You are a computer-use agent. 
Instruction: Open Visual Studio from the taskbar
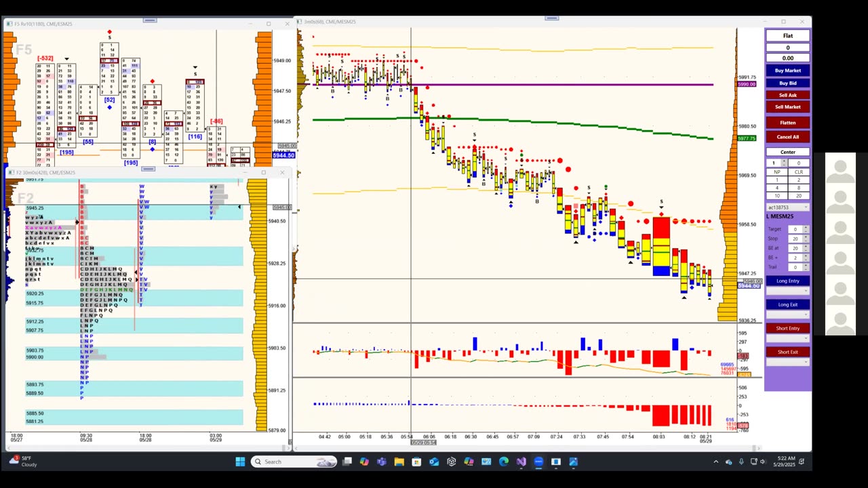click(x=521, y=462)
